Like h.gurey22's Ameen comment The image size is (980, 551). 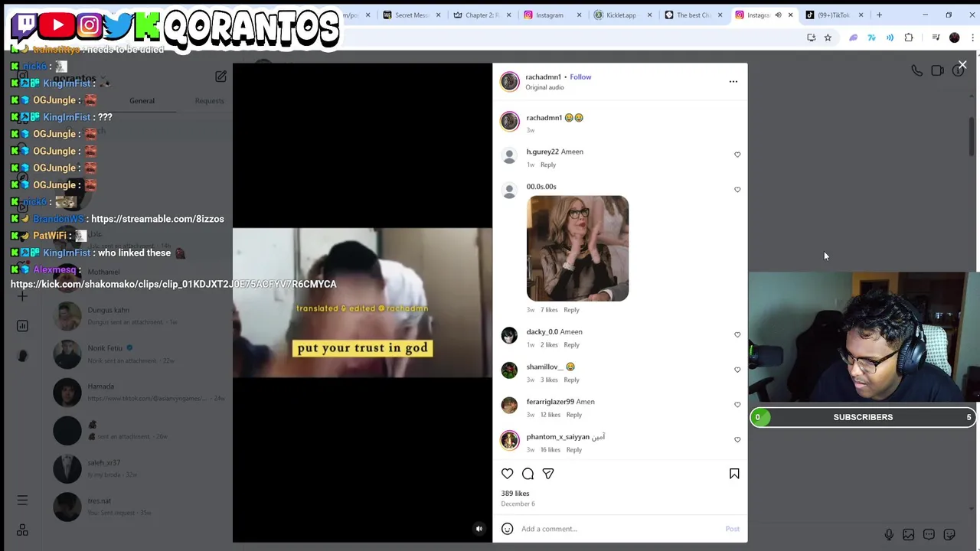[x=737, y=155]
